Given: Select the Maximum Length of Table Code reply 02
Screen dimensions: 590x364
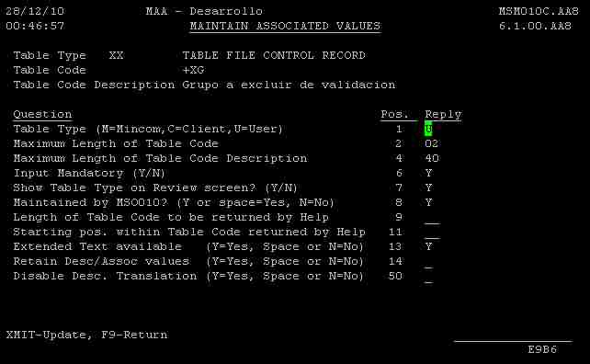Looking at the screenshot, I should 432,143.
